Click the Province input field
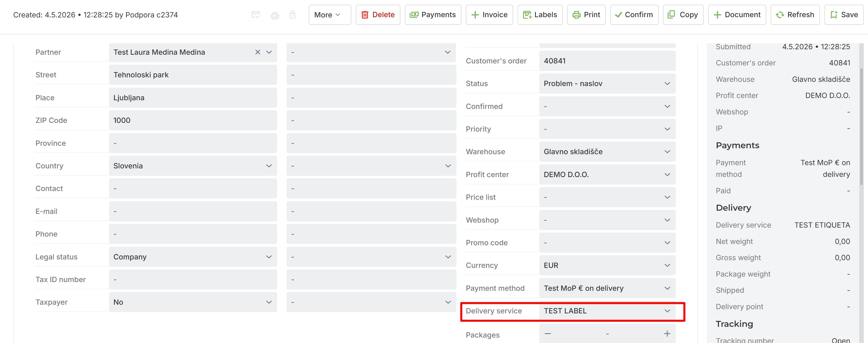Screen dimensions: 868x343 (193, 143)
